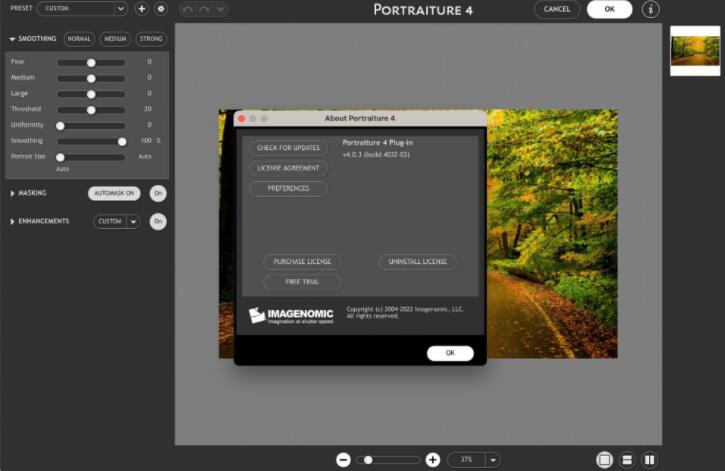Adjust the bottom zoom slider handle
The width and height of the screenshot is (725, 471).
368,460
